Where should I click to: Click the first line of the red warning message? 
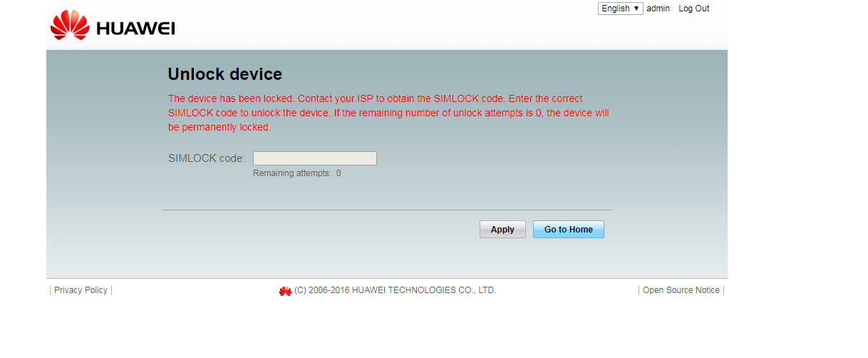click(x=375, y=98)
